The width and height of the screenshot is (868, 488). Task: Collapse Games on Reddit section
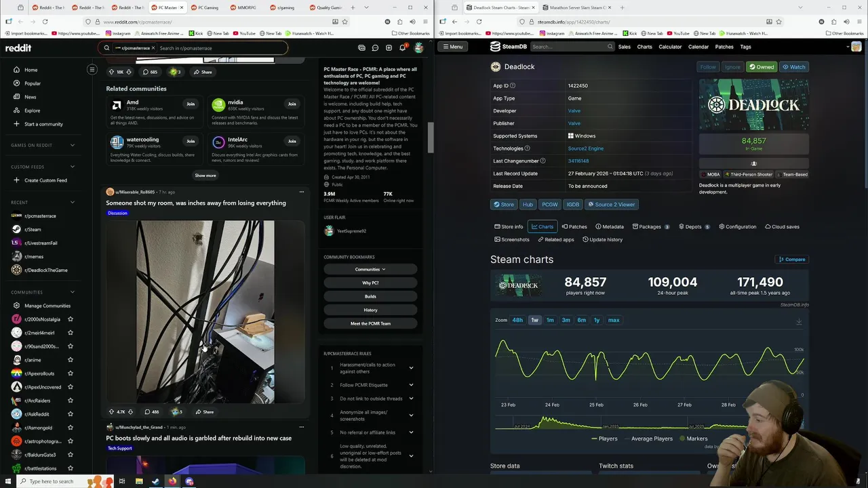[x=73, y=145]
